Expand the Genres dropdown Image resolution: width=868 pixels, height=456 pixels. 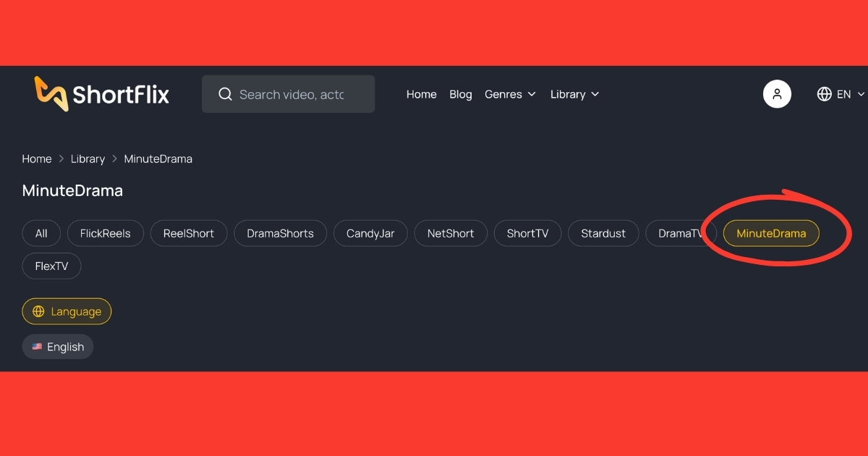(x=510, y=94)
